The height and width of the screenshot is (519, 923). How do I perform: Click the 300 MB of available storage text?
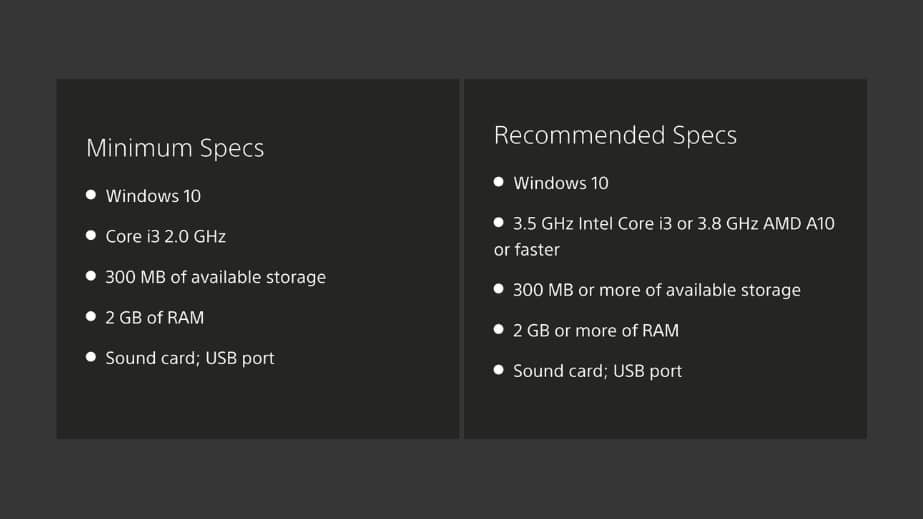[215, 277]
